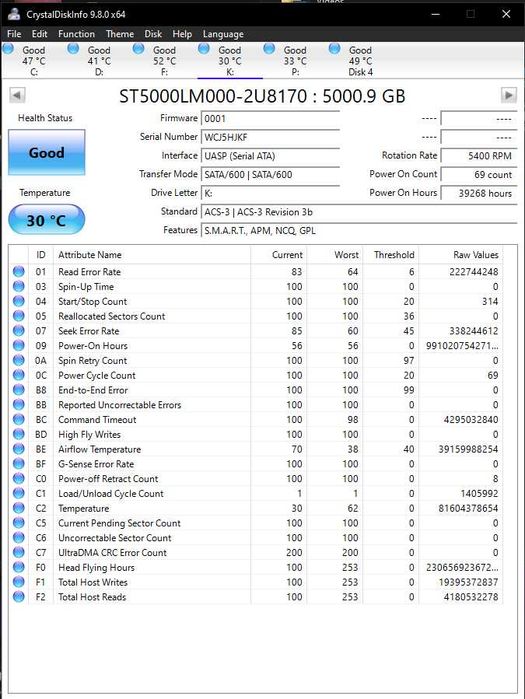Click the status icon for C2 Temperature row
525x699 pixels.
tap(19, 508)
